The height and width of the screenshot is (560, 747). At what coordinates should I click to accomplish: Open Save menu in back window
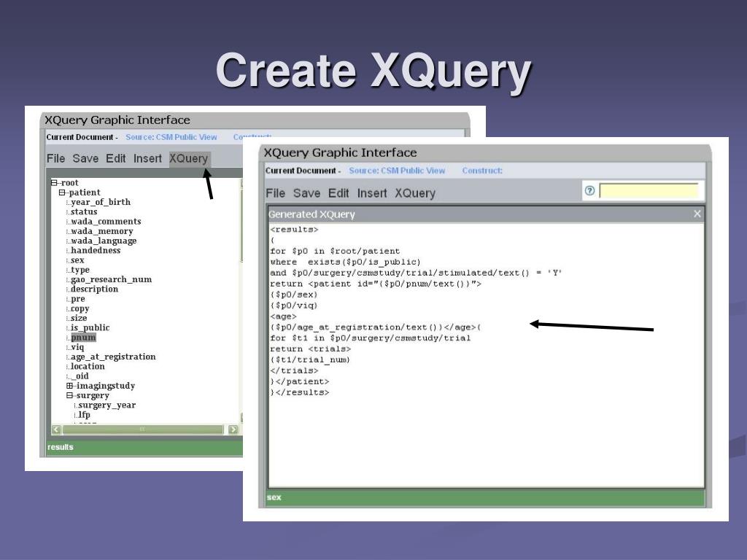click(85, 158)
